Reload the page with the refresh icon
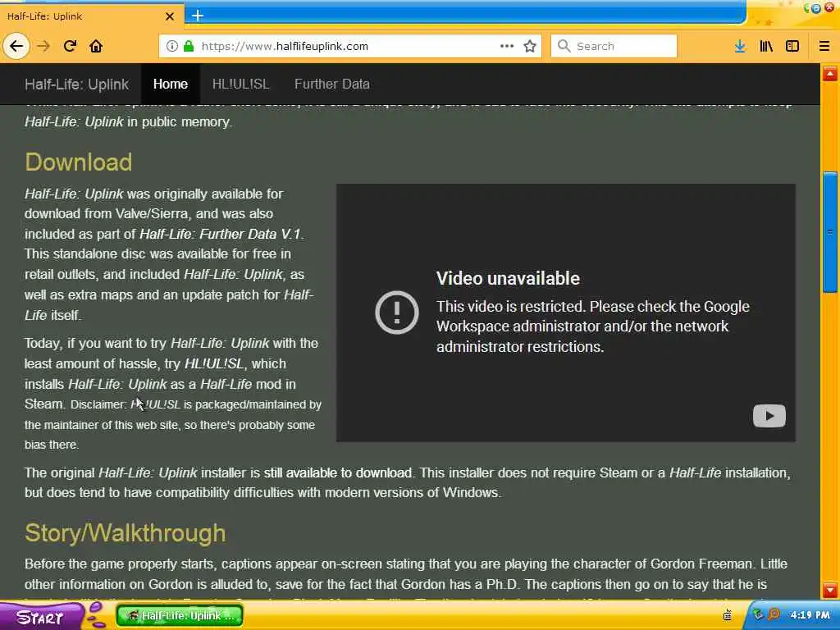The height and width of the screenshot is (630, 840). 70,46
